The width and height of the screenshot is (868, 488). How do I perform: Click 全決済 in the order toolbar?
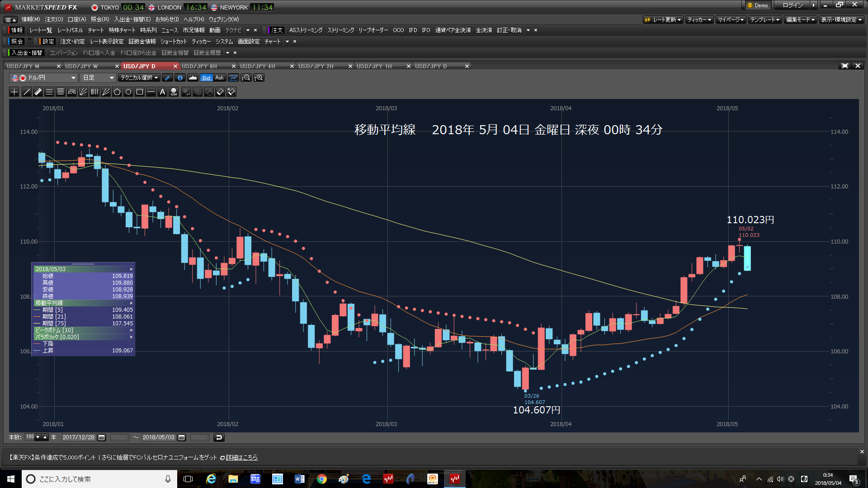[x=484, y=30]
